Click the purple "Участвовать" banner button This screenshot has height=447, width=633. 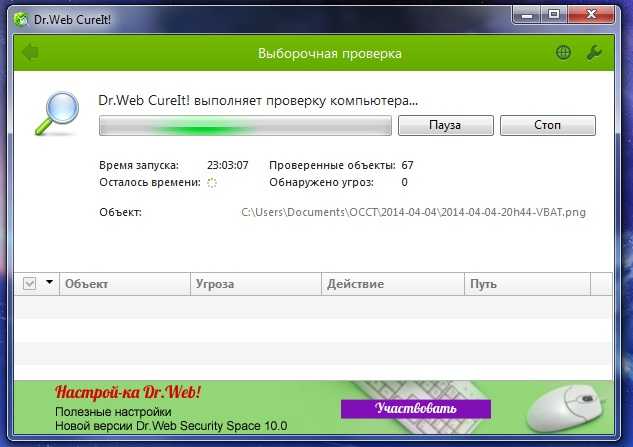coord(416,409)
